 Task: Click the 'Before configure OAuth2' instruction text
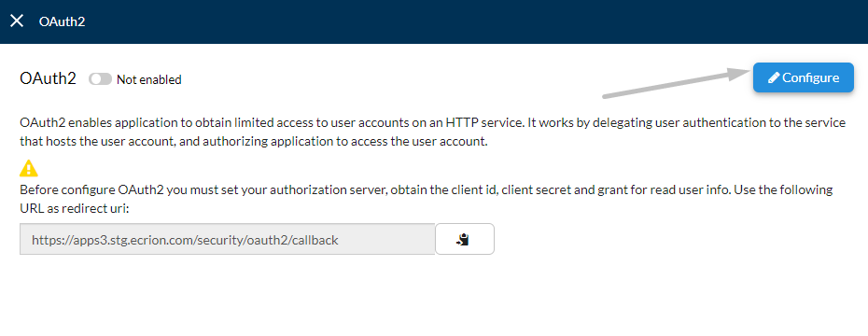[x=427, y=200]
